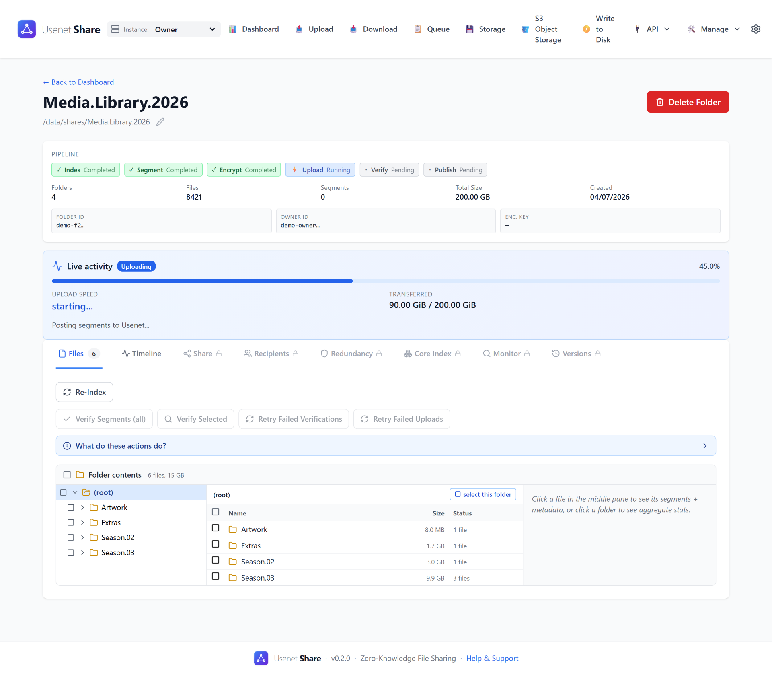Viewport: 772px width, 700px height.
Task: Click the FOLDER ID field
Action: (161, 221)
